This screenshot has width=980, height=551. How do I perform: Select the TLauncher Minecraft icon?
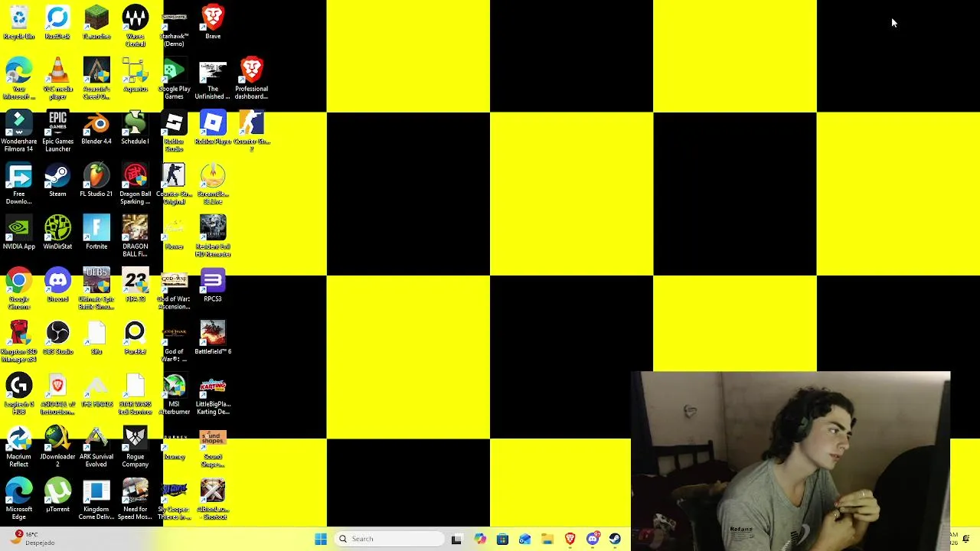(x=96, y=23)
